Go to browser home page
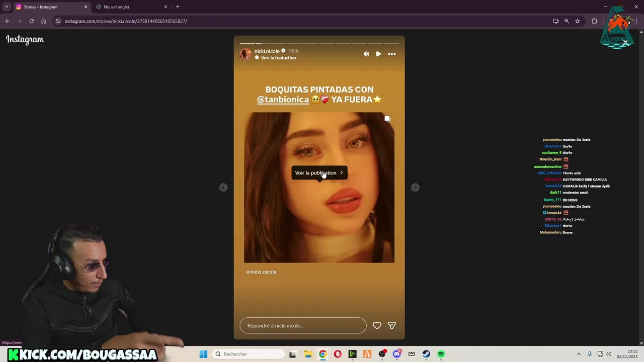The image size is (644, 362). pyautogui.click(x=43, y=21)
